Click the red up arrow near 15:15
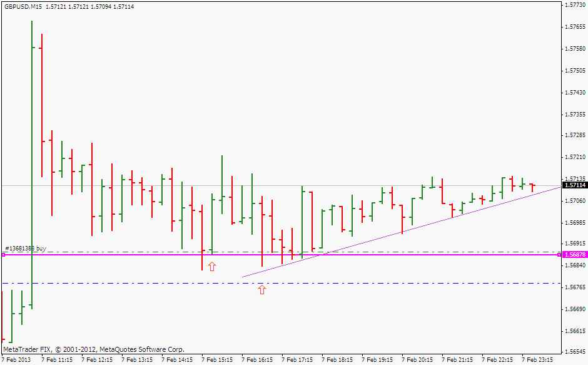Screen dimensions: 588x365 pyautogui.click(x=212, y=267)
